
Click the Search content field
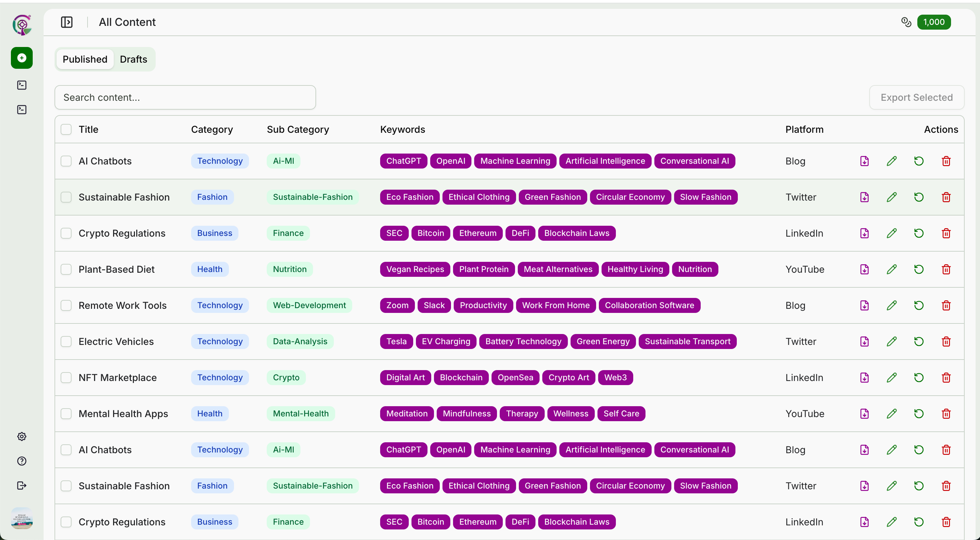point(185,97)
